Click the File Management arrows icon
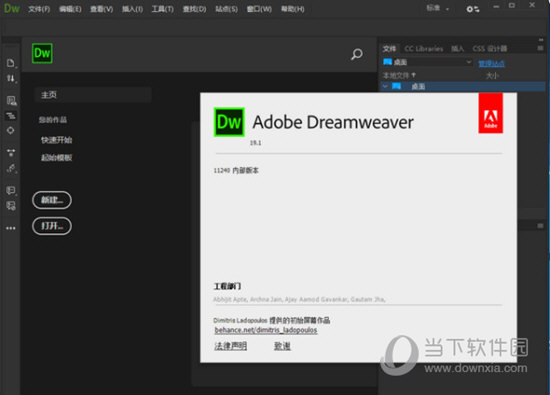This screenshot has height=395, width=550. coord(11,78)
